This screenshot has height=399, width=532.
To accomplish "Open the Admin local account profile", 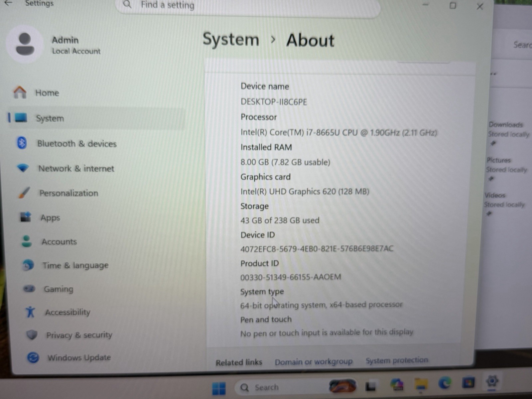I will (54, 45).
